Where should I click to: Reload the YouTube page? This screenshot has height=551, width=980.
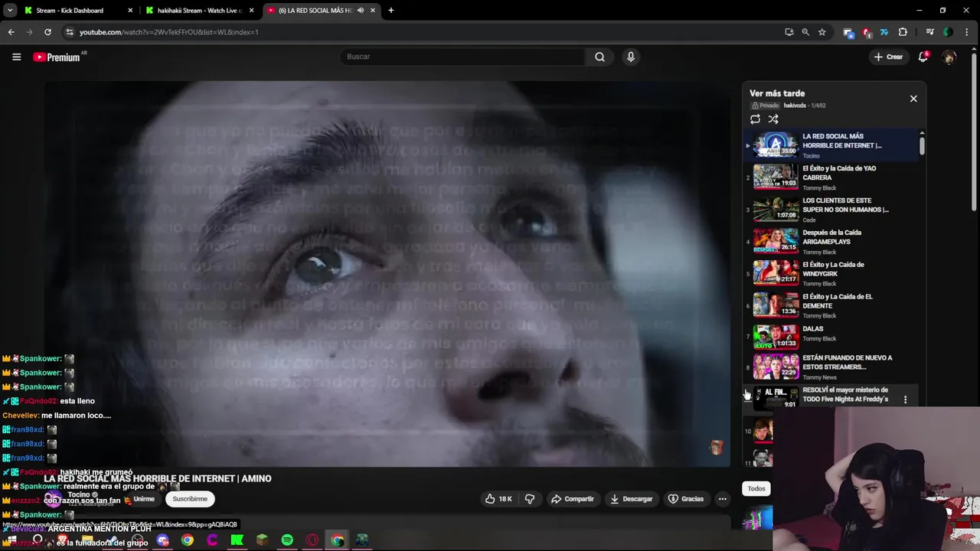click(47, 32)
